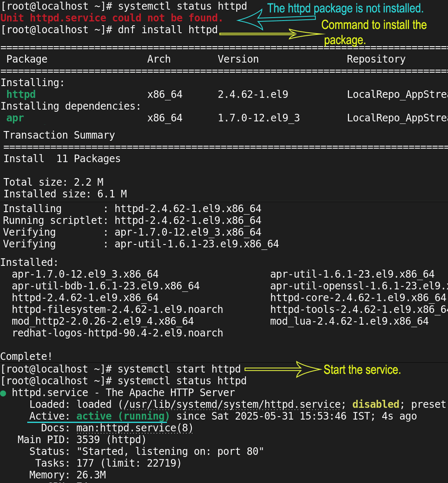Open the man:httpd.service(8) docs link

pyautogui.click(x=134, y=427)
